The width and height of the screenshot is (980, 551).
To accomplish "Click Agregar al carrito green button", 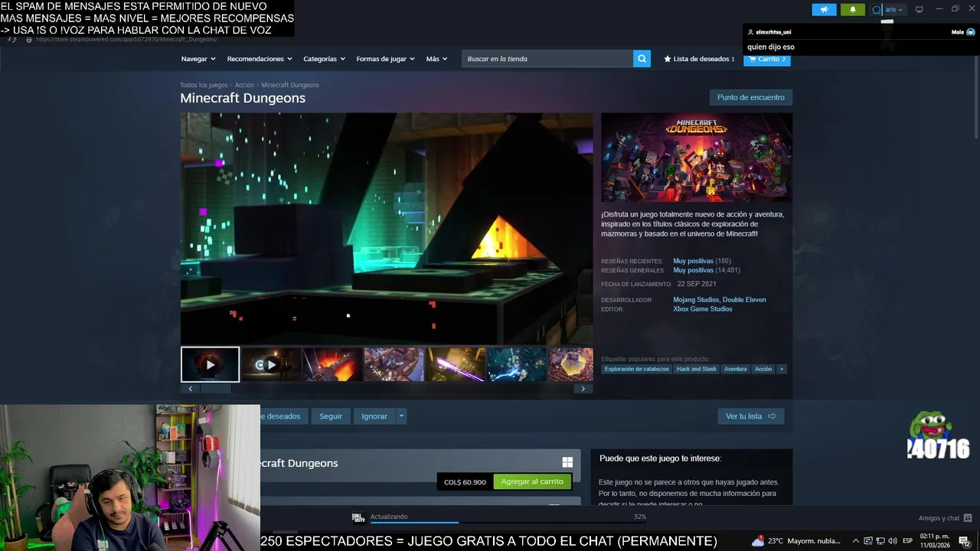I will click(x=532, y=482).
